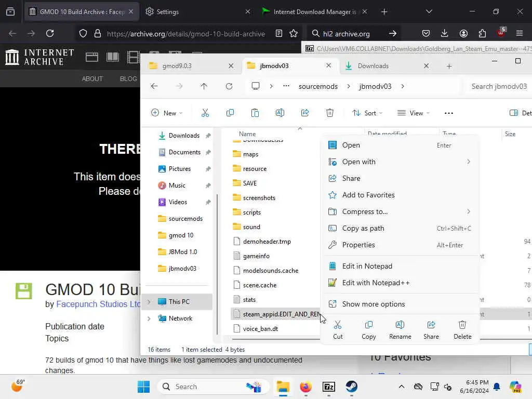Open Firefox application hamburger menu
The height and width of the screenshot is (399, 532).
520,33
